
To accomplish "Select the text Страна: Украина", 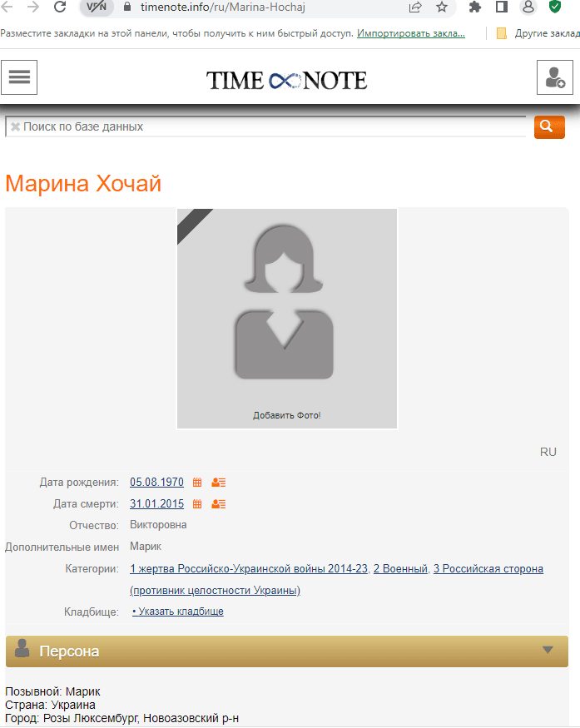I will point(50,705).
